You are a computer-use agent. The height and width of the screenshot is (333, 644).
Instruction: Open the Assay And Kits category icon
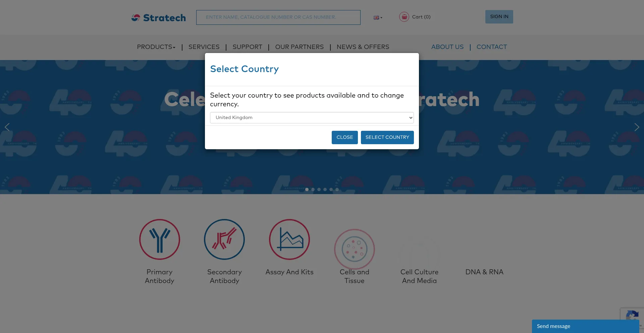289,239
